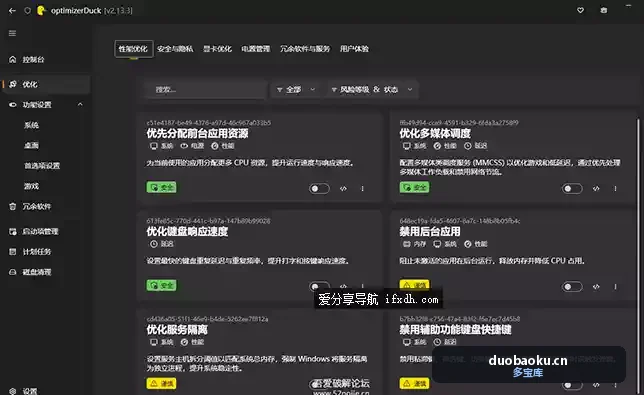This screenshot has height=395, width=644.
Task: Click 安全 badge on 优化键盘响应速度
Action: pos(161,285)
